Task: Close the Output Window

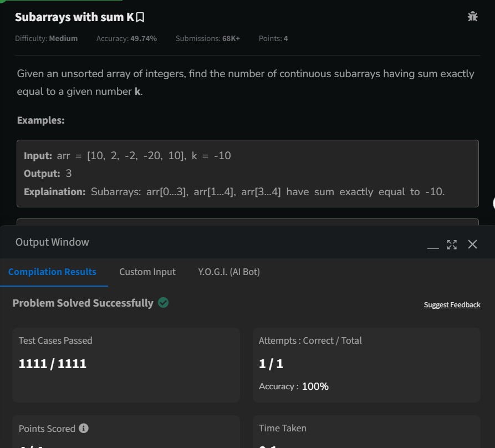Action: (472, 244)
